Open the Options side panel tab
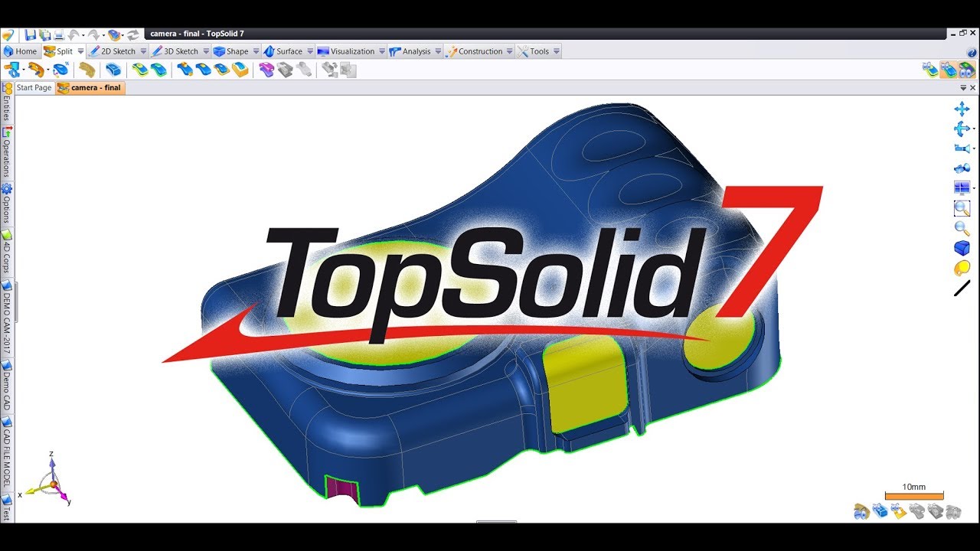This screenshot has width=980, height=551. pos(7,204)
